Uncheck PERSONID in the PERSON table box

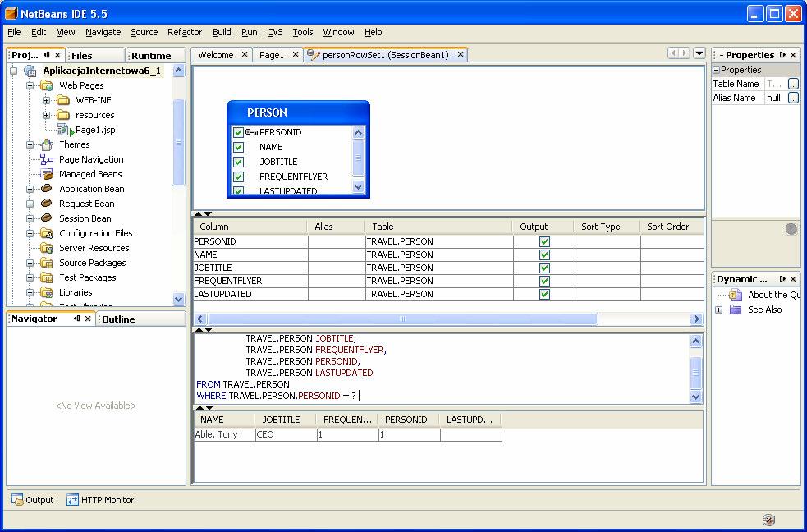click(238, 132)
